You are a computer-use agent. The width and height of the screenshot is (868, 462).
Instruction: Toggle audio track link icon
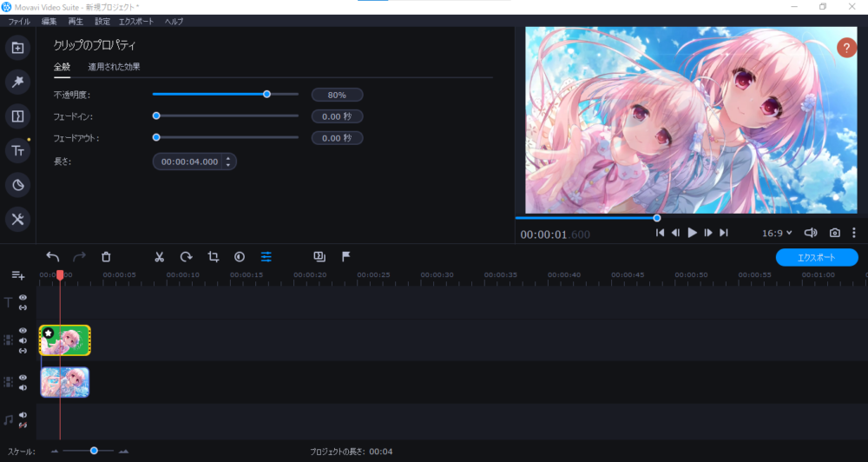(x=23, y=425)
